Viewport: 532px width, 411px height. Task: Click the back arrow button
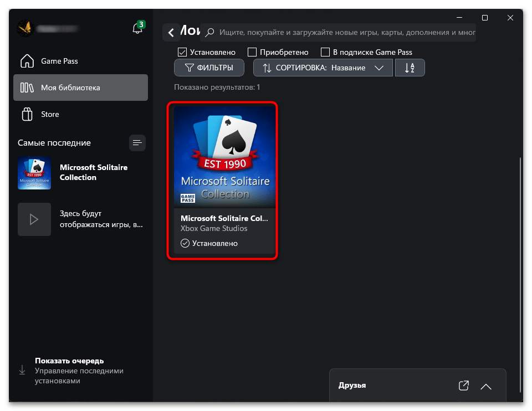(x=171, y=33)
